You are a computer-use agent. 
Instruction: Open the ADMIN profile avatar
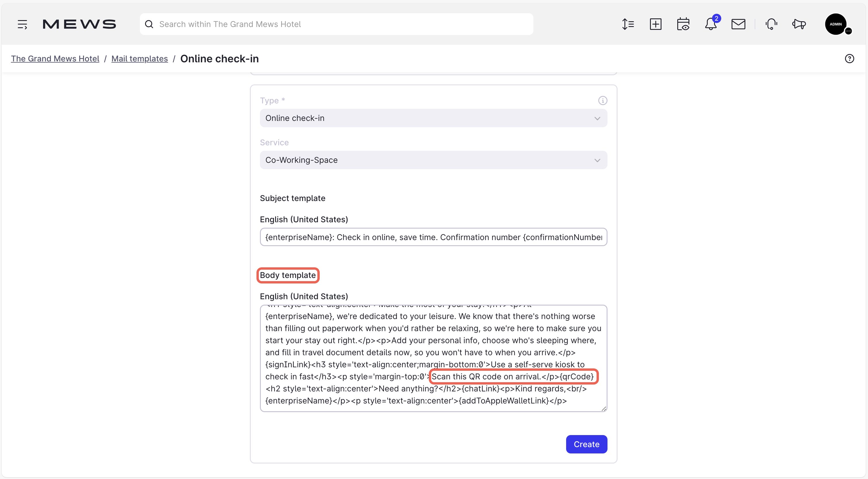836,24
